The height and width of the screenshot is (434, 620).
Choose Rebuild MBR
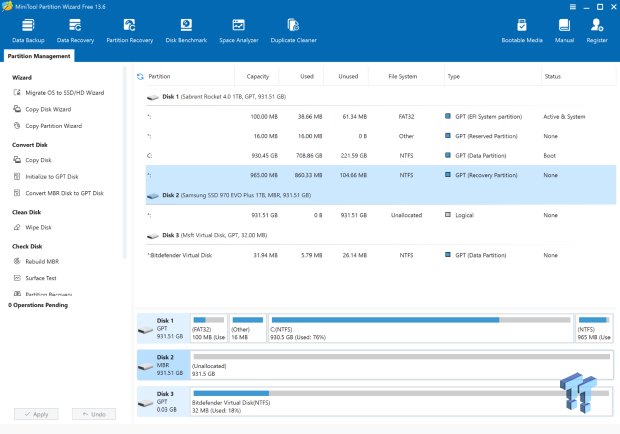(36, 261)
